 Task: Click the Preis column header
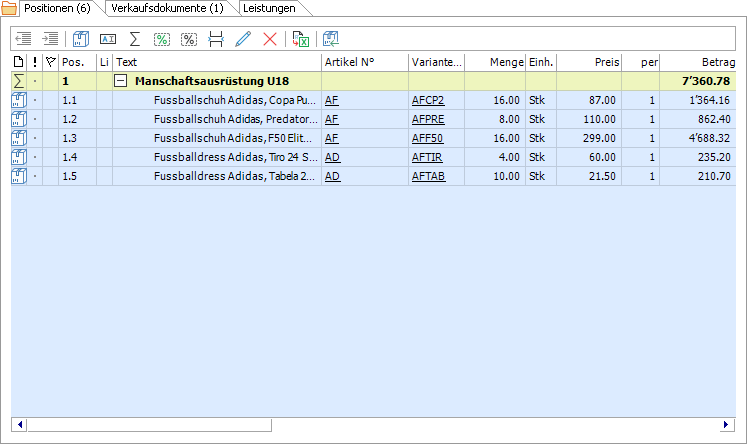pos(589,62)
